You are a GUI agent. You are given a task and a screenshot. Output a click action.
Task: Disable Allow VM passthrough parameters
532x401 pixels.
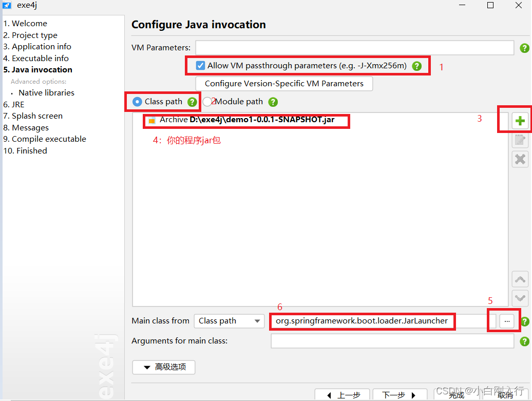(x=200, y=65)
